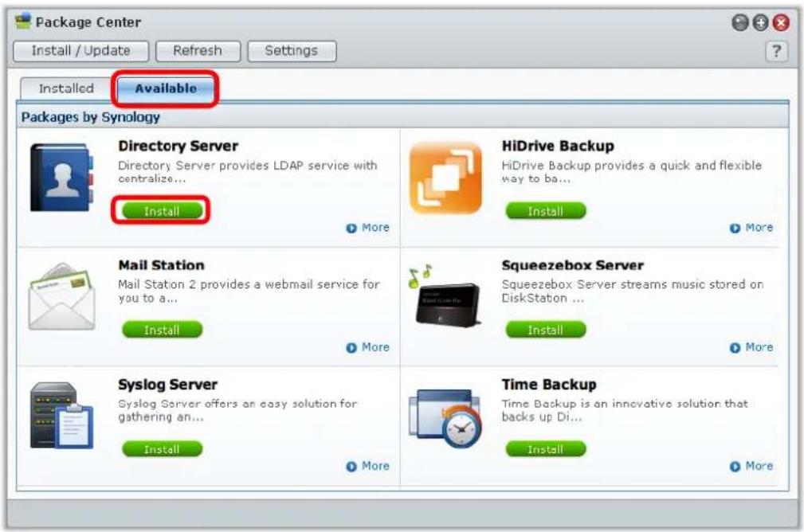The height and width of the screenshot is (532, 804).
Task: Click the HiDrive Backup title text
Action: (x=558, y=146)
